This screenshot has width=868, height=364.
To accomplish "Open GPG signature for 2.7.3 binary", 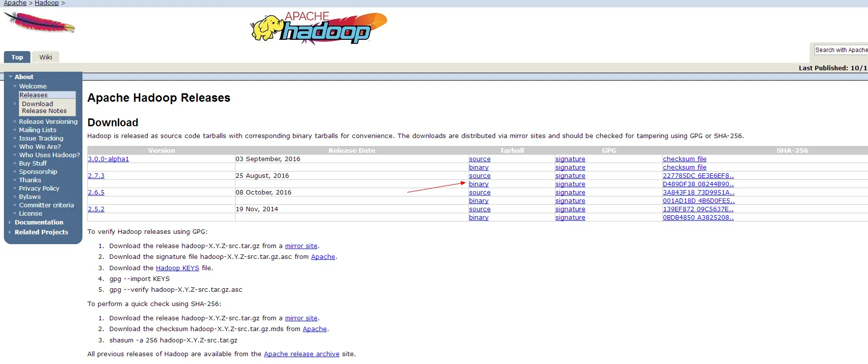I will point(570,184).
